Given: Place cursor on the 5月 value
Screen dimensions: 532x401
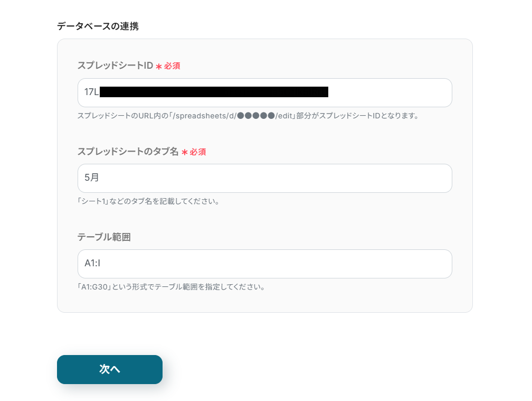Looking at the screenshot, I should tap(92, 178).
